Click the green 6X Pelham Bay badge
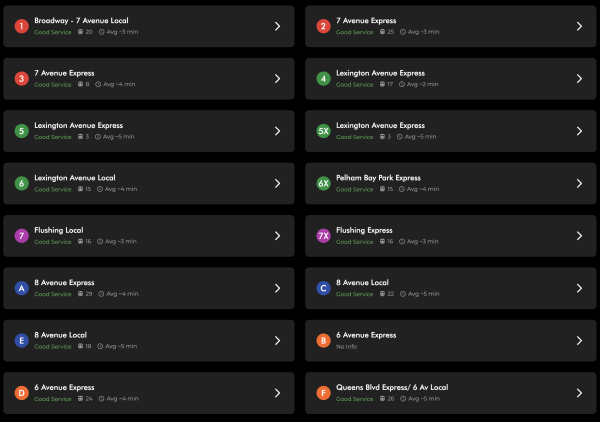Image resolution: width=600 pixels, height=422 pixels. [323, 183]
